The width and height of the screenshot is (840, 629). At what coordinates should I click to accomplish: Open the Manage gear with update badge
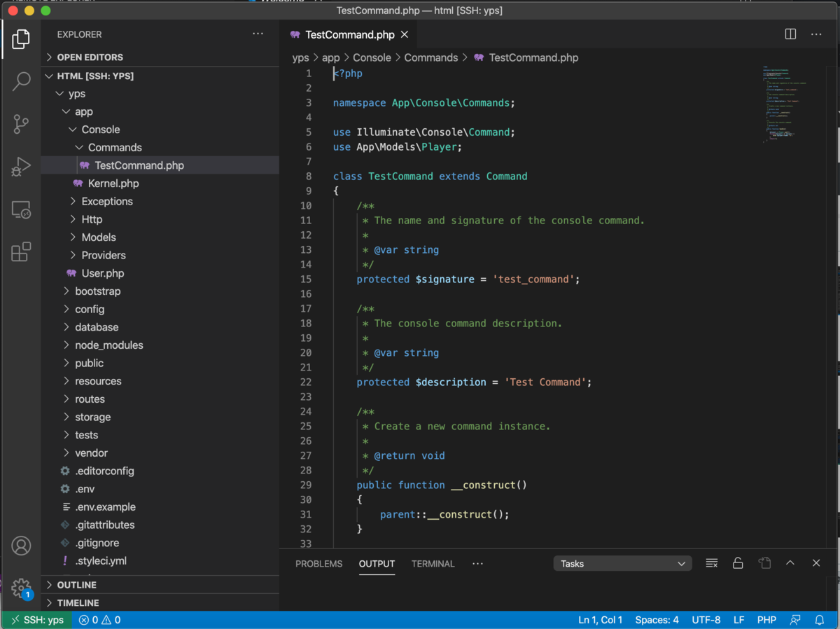(21, 588)
